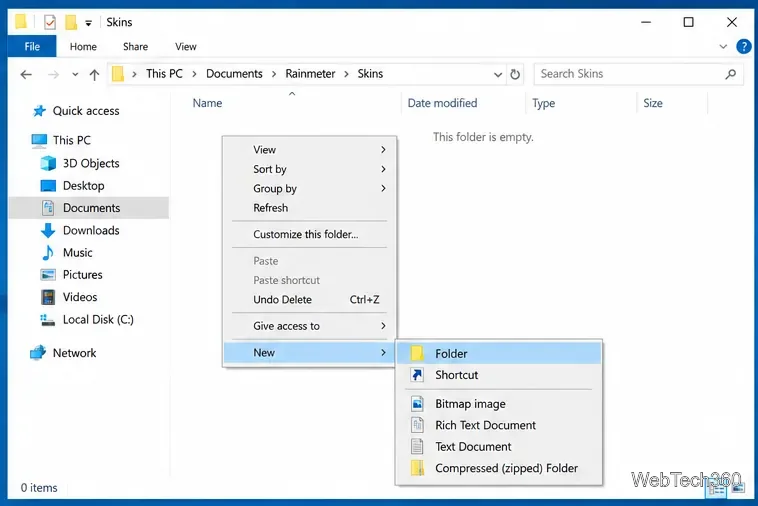758x506 pixels.
Task: Refresh the Skins folder via address bar
Action: (515, 74)
